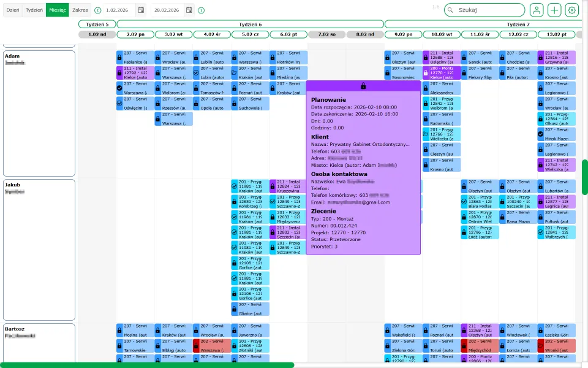Switch to the Tydzień view tab
Viewport: 588px width, 368px height.
[x=34, y=10]
